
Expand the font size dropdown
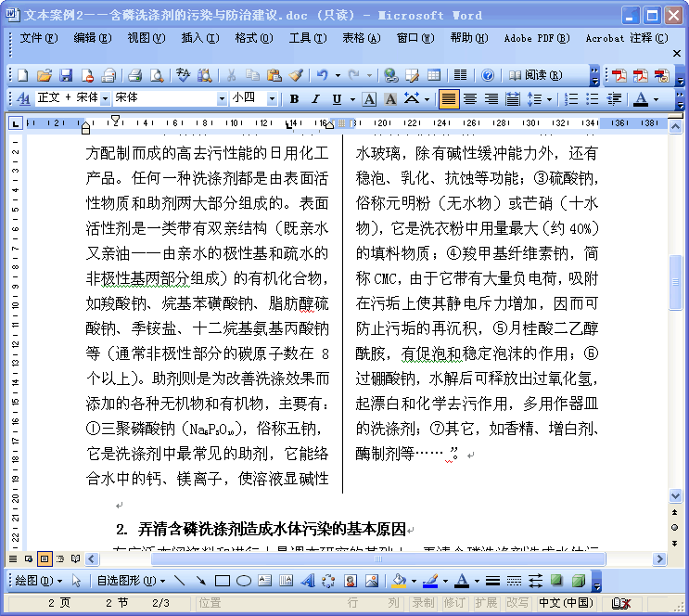[x=272, y=99]
